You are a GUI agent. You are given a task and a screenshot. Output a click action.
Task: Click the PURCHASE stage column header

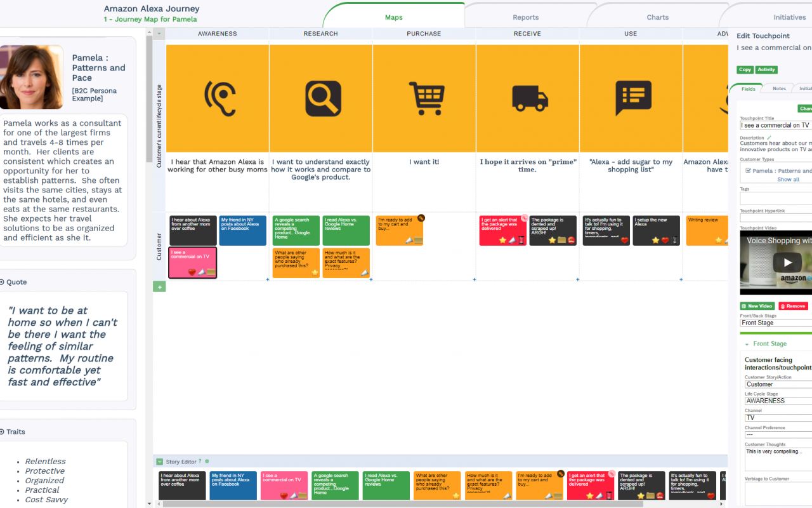pos(424,34)
